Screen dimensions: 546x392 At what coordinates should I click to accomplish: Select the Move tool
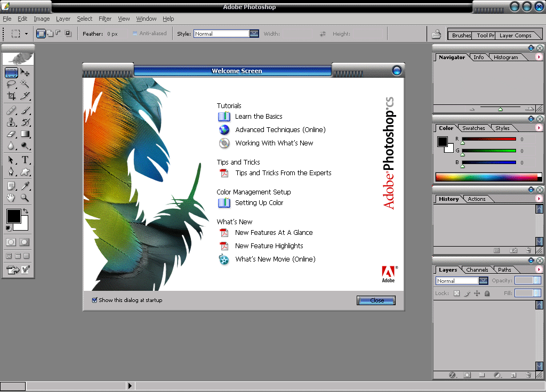point(25,72)
